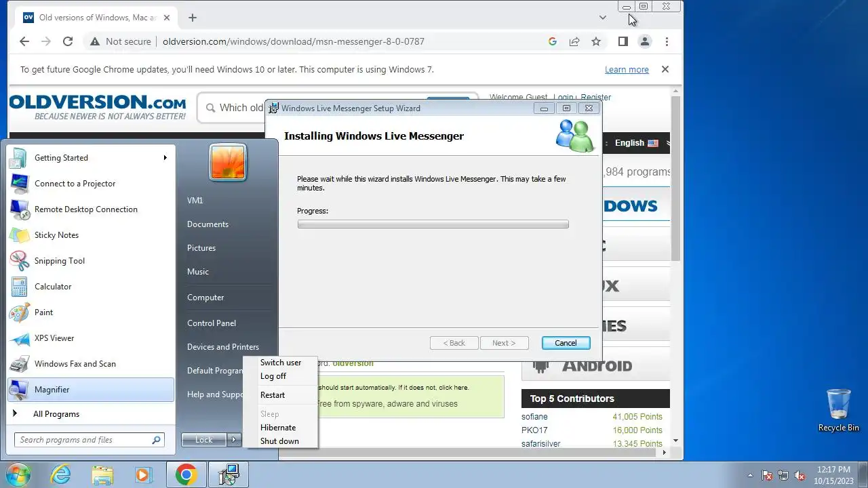Viewport: 868px width, 488px height.
Task: Open the Chrome profile avatar
Action: click(645, 41)
